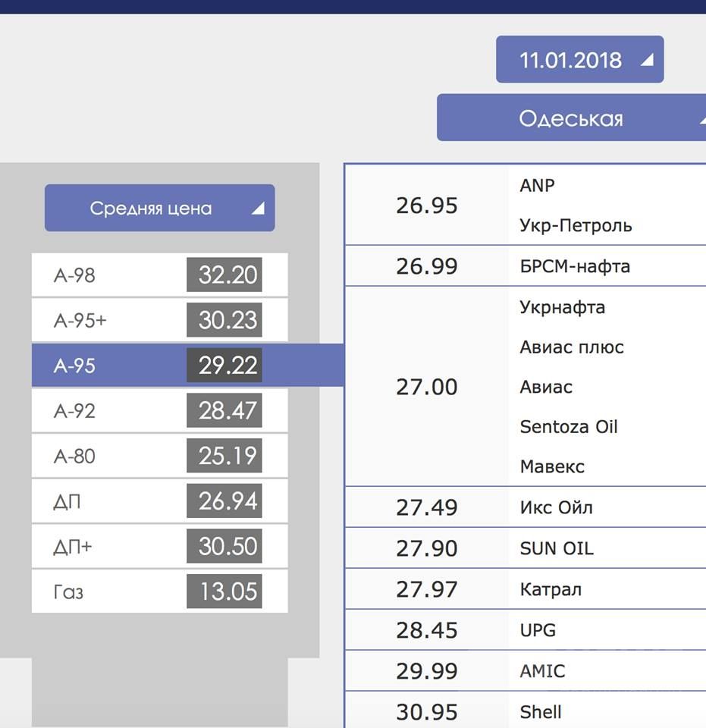The image size is (706, 728).
Task: Click the 32.20 price for А-98
Action: pos(224,275)
